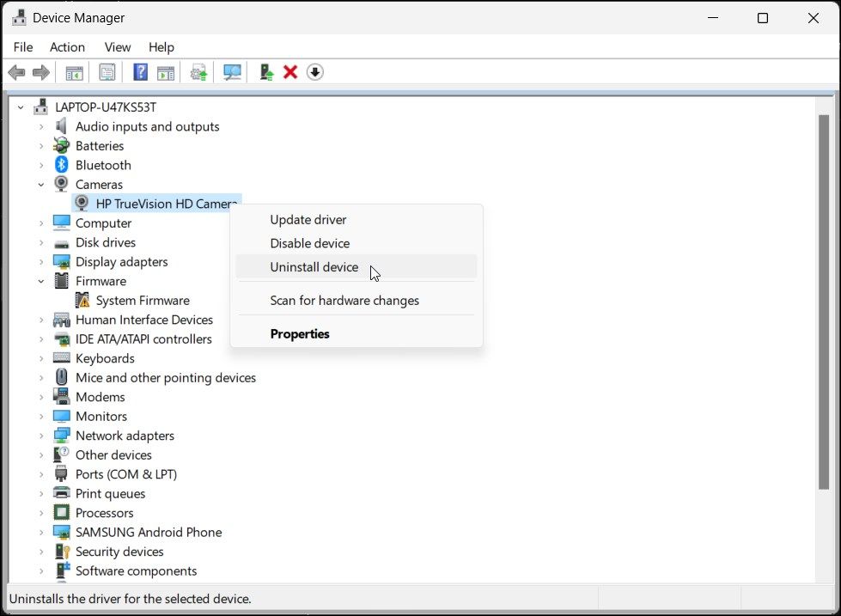841x616 pixels.
Task: Click the Properties sheet toolbar icon
Action: point(107,72)
